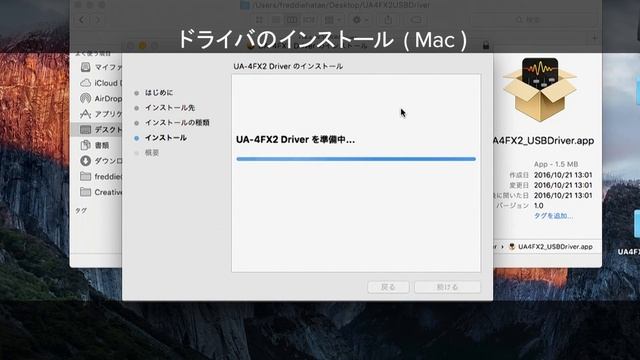Click Finder share button
Image resolution: width=640 pixels, height=360 pixels.
pos(388,20)
